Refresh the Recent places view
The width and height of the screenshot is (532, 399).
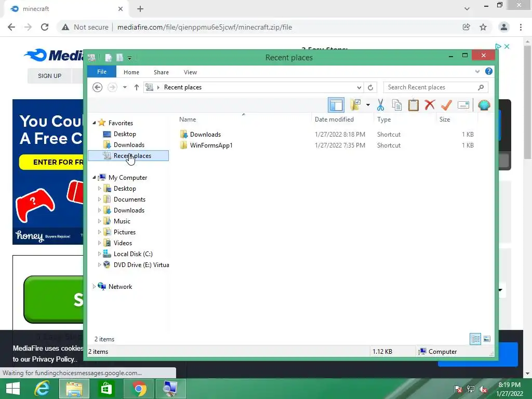point(370,87)
